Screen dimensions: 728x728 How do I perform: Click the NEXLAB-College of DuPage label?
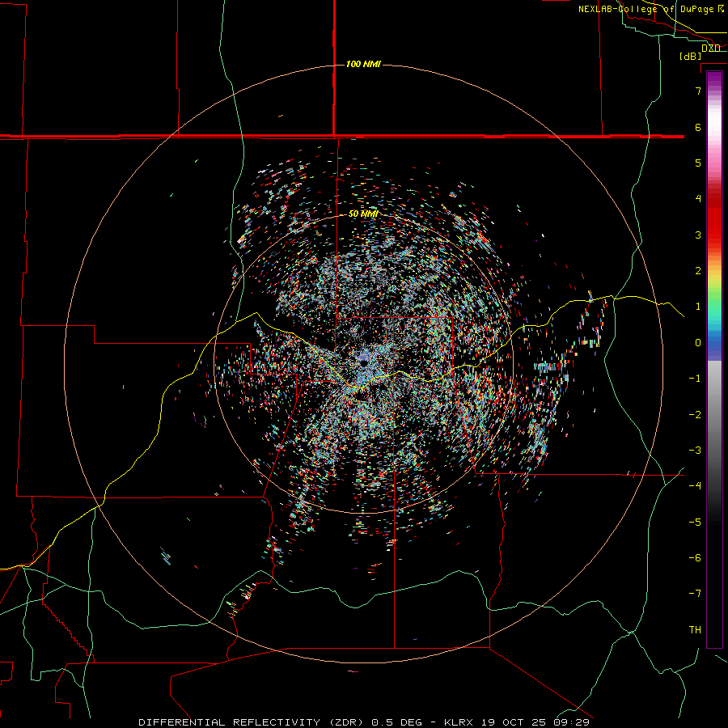[x=650, y=9]
